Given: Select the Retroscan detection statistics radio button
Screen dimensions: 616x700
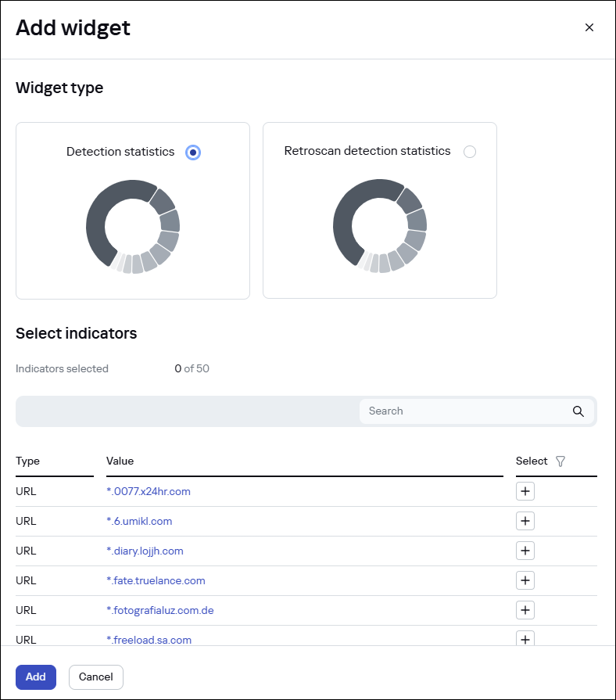Looking at the screenshot, I should (470, 152).
